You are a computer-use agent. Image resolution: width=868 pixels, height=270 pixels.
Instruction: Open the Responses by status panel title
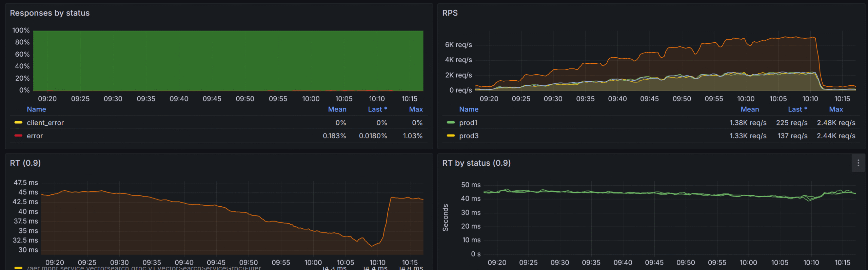tap(50, 13)
